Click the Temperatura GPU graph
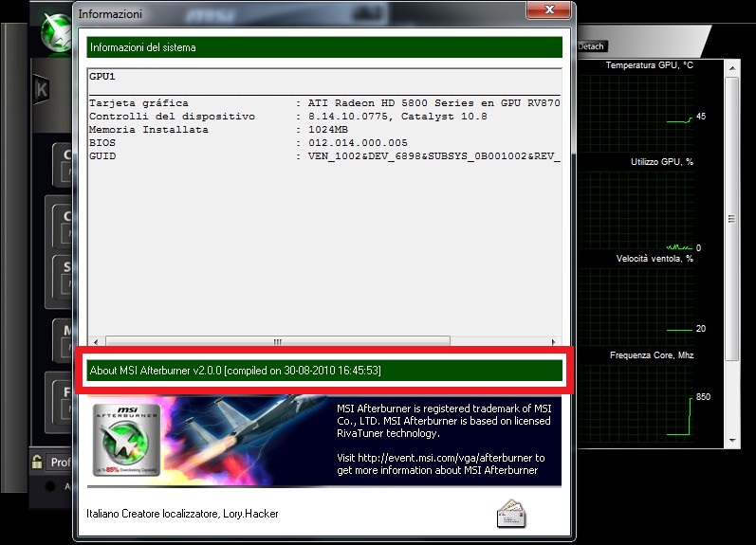This screenshot has width=756, height=545. click(x=636, y=112)
